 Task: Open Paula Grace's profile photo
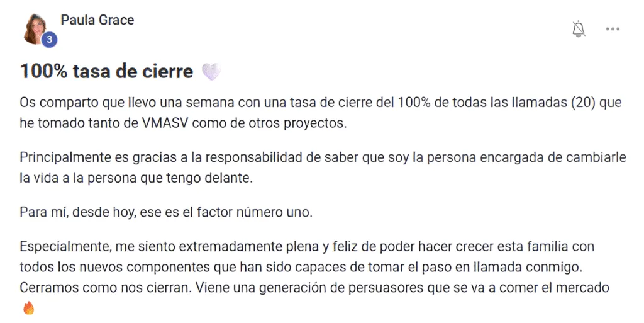click(x=35, y=29)
